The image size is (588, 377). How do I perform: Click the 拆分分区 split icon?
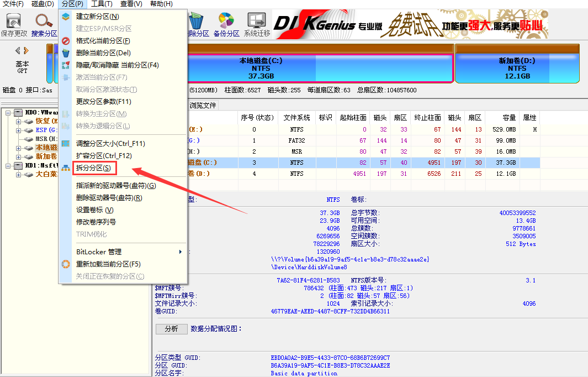(x=66, y=168)
